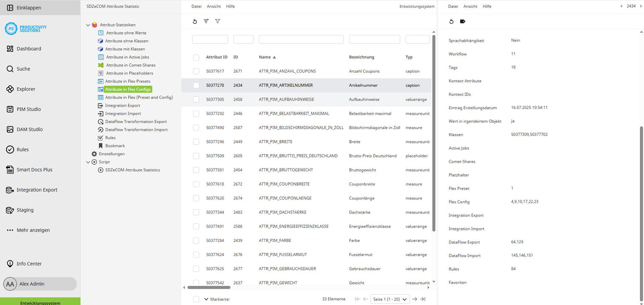The width and height of the screenshot is (644, 305).
Task: Clear the active filter in the list toolbar
Action: [206, 21]
